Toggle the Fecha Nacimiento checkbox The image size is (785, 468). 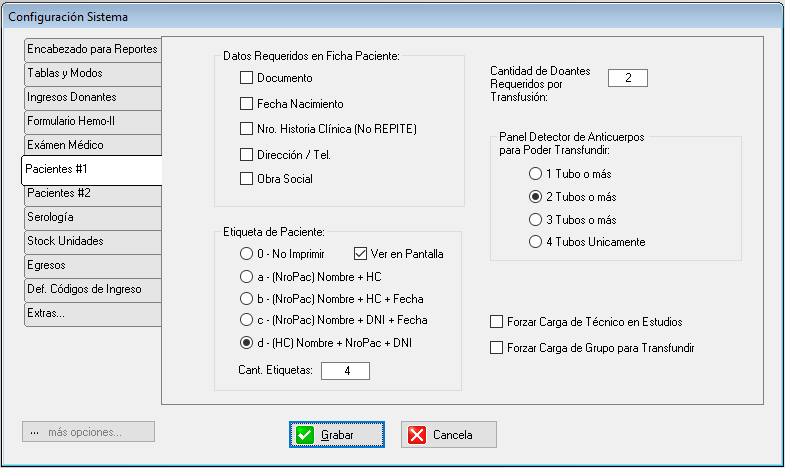point(247,103)
